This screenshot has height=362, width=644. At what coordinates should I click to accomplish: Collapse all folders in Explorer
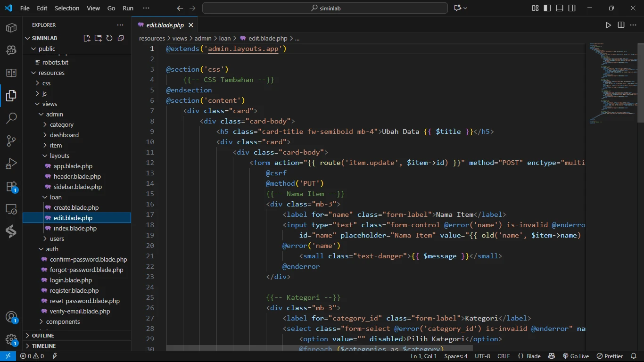[121, 38]
